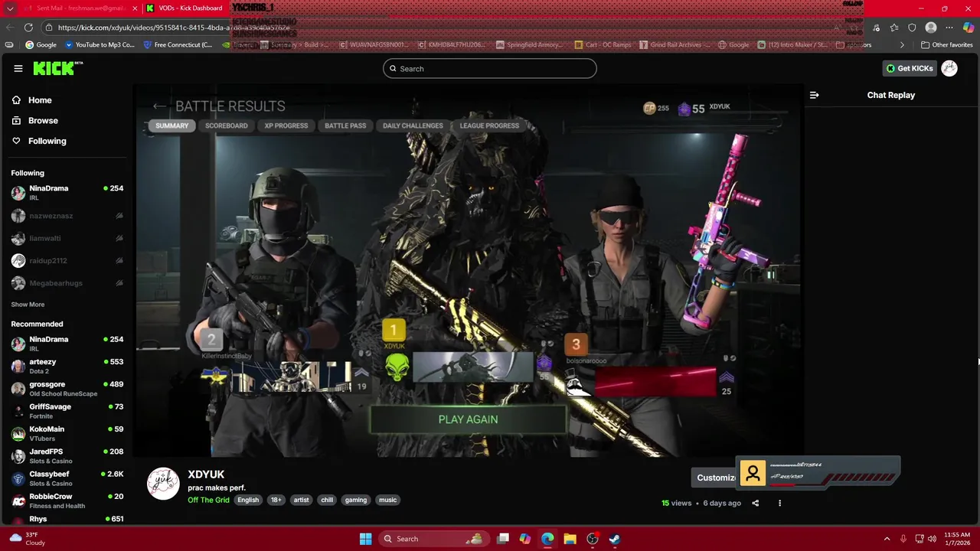Select the Battle Pass tab in the video

345,126
